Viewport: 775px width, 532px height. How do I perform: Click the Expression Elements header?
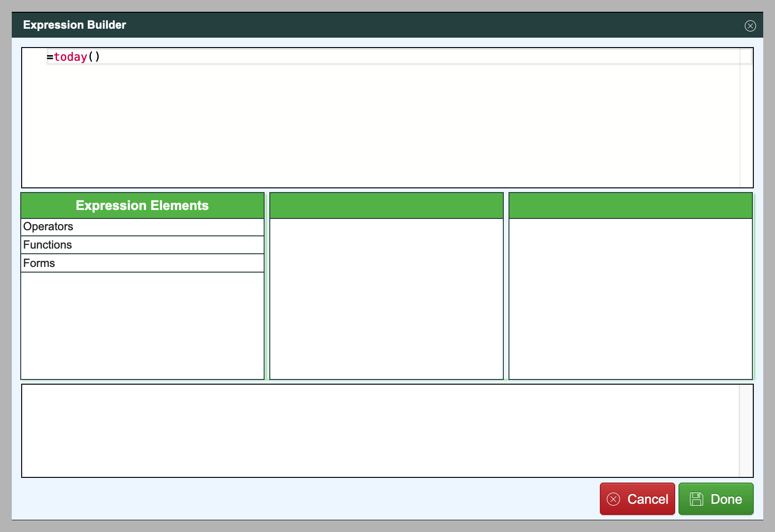[x=142, y=205]
